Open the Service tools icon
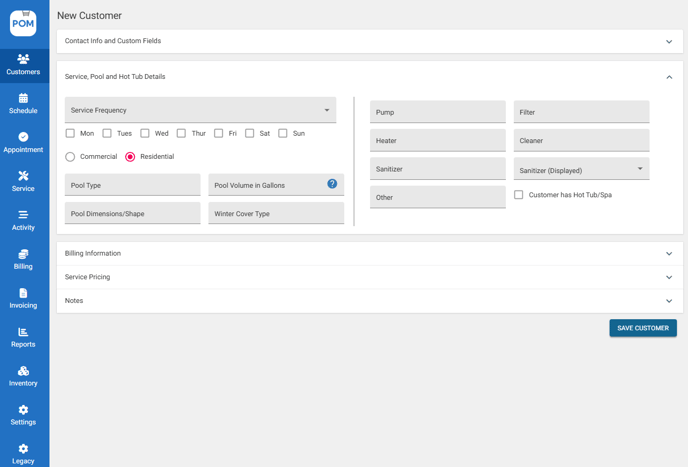Viewport: 688px width, 467px height. pos(23,177)
